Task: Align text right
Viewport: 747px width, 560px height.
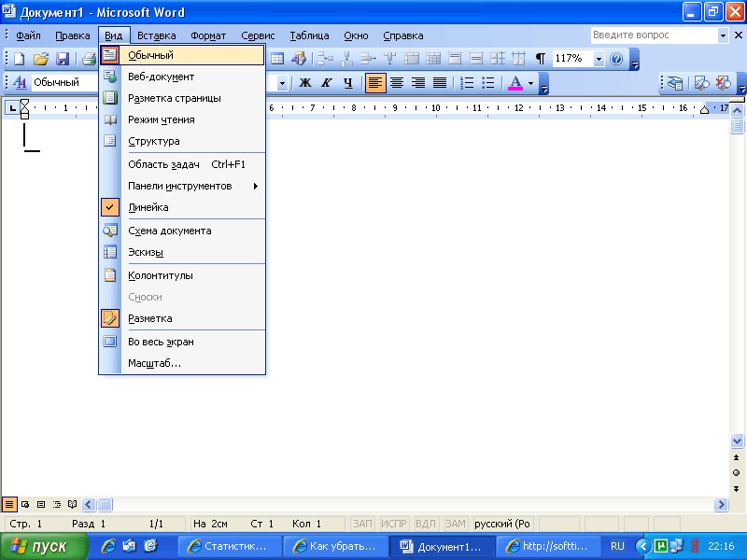Action: click(x=418, y=83)
